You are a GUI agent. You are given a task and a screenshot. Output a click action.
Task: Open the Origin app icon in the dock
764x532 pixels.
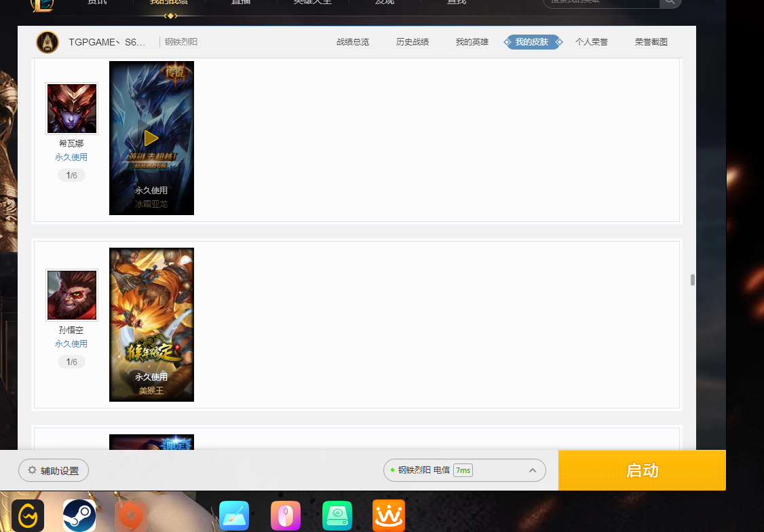(x=131, y=516)
